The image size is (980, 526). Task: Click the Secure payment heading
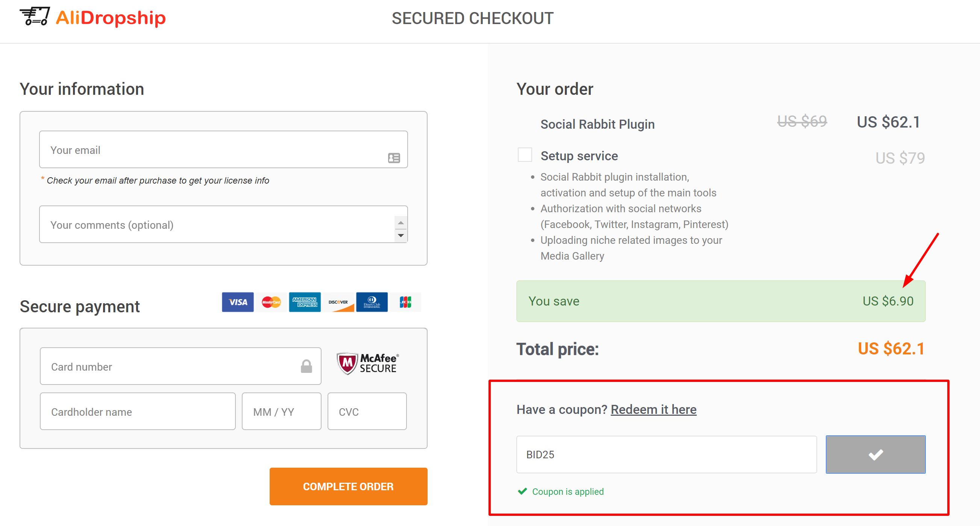click(x=79, y=306)
